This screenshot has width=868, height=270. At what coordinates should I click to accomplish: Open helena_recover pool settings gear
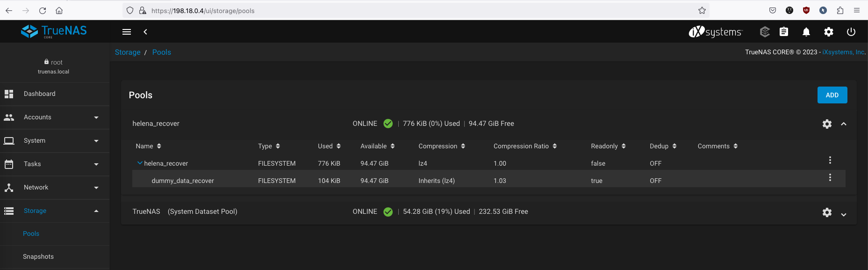coord(827,124)
